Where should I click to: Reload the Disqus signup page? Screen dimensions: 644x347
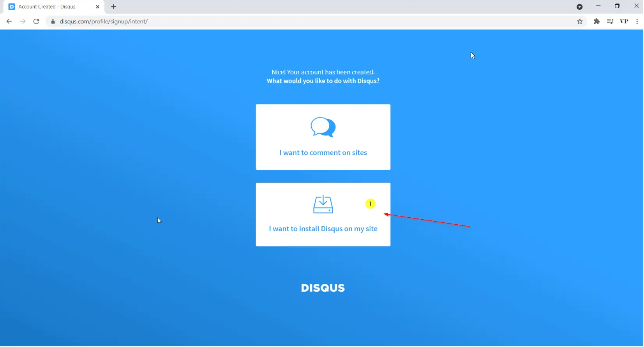point(36,21)
